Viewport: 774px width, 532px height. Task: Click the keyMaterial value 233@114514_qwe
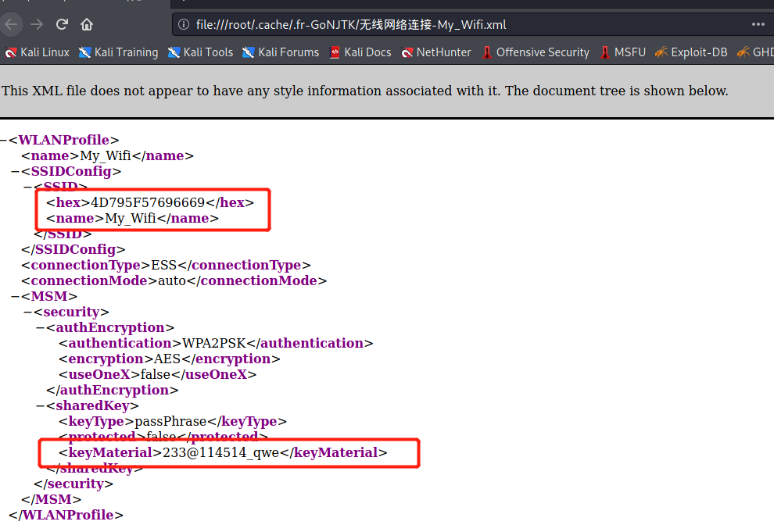pyautogui.click(x=220, y=452)
